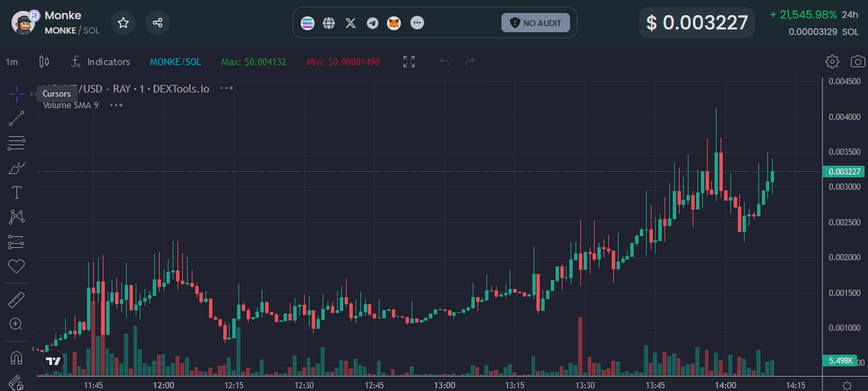Screen dimensions: 868x391
Task: Open the heart icons/stickers tool
Action: (16, 266)
